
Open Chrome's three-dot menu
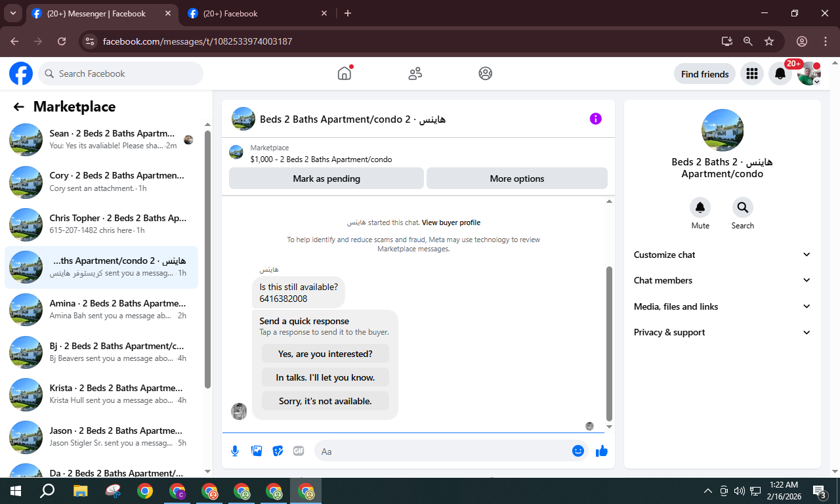point(826,41)
